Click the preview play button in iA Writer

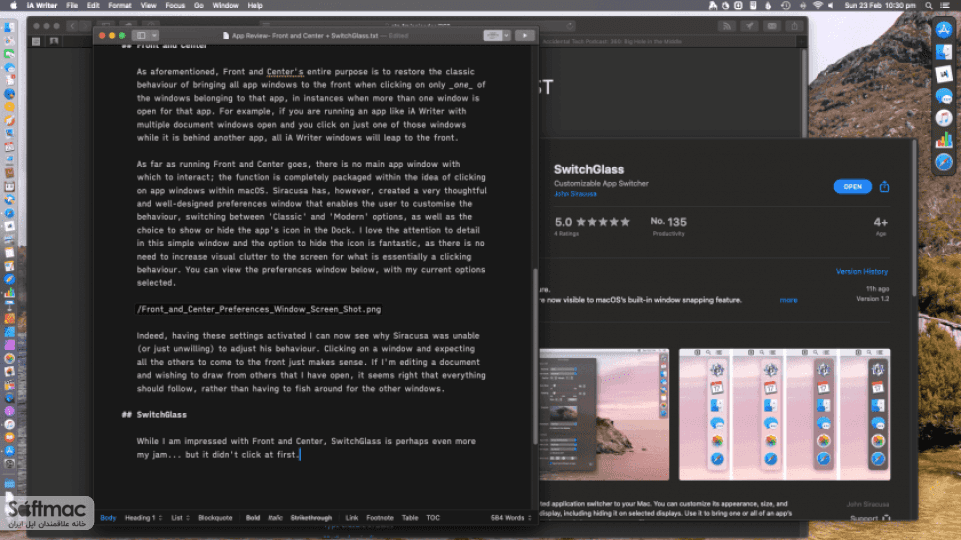[x=525, y=36]
